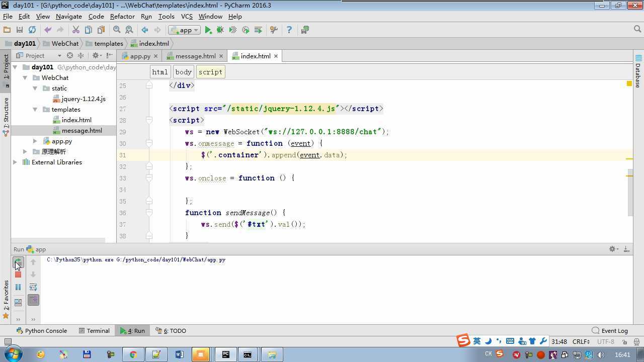
Task: Click the Find magnifier icon
Action: click(117, 30)
